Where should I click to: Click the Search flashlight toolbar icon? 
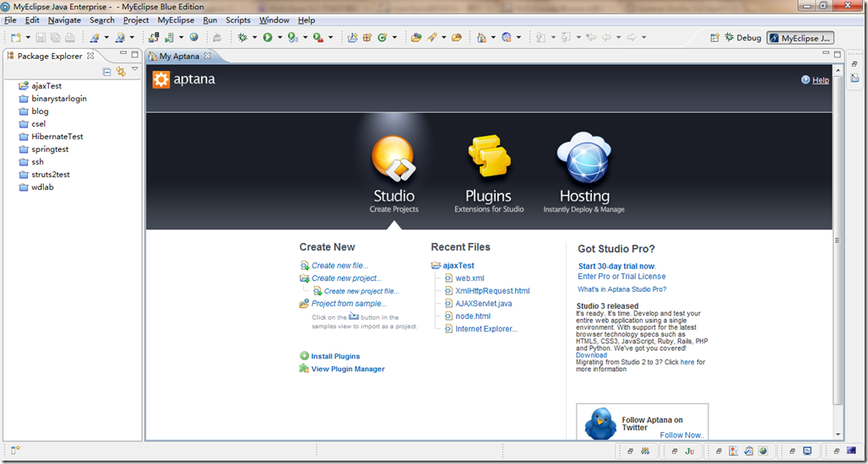coord(431,38)
